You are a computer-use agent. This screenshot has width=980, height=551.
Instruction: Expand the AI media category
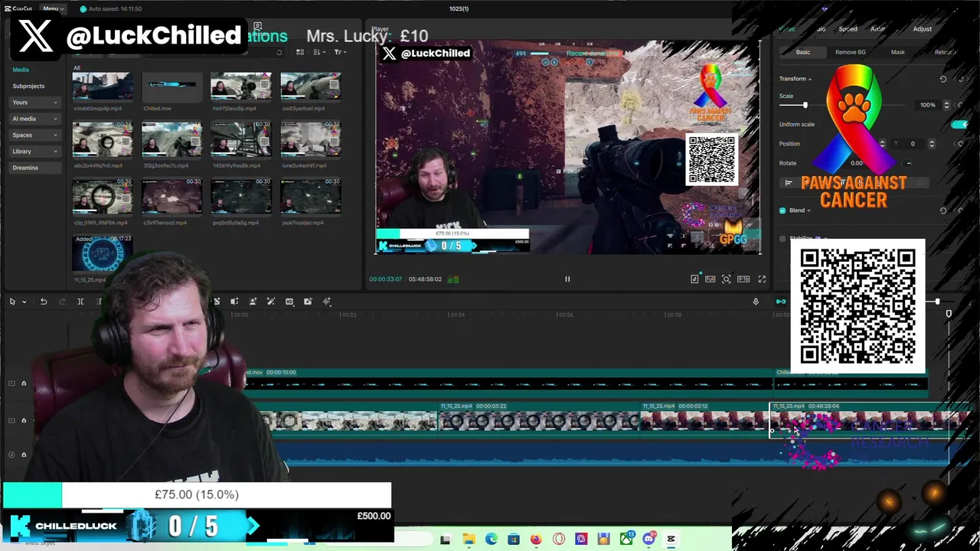coord(35,119)
